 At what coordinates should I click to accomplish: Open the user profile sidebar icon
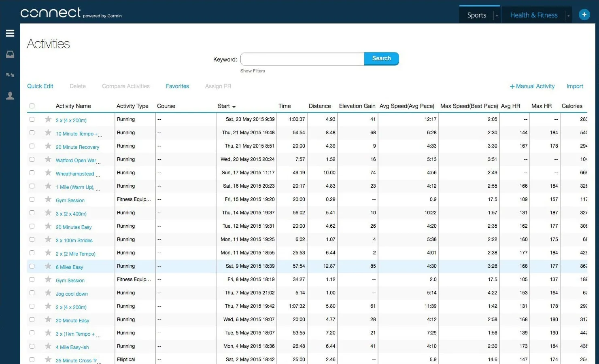(x=10, y=96)
